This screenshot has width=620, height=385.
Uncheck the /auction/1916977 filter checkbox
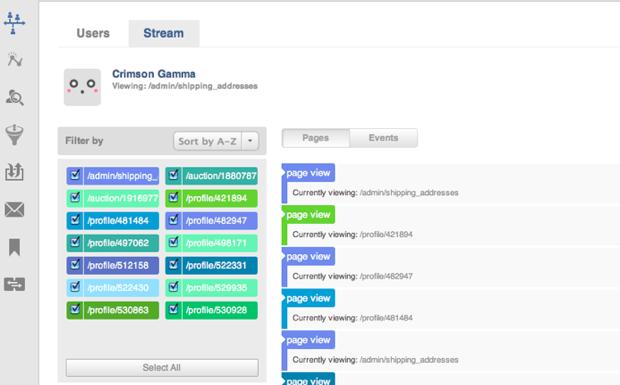click(75, 198)
